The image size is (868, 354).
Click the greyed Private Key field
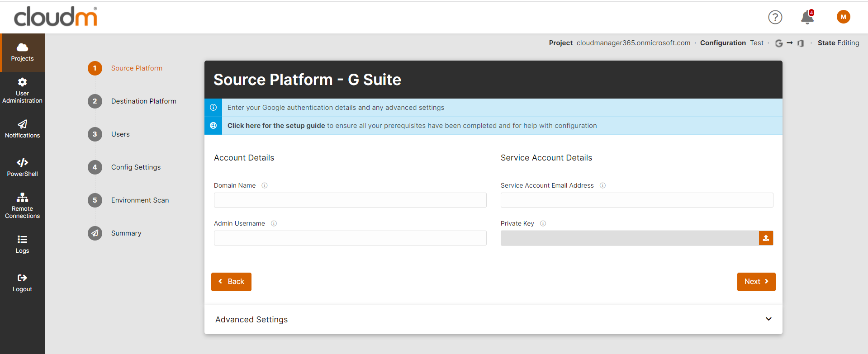[630, 238]
